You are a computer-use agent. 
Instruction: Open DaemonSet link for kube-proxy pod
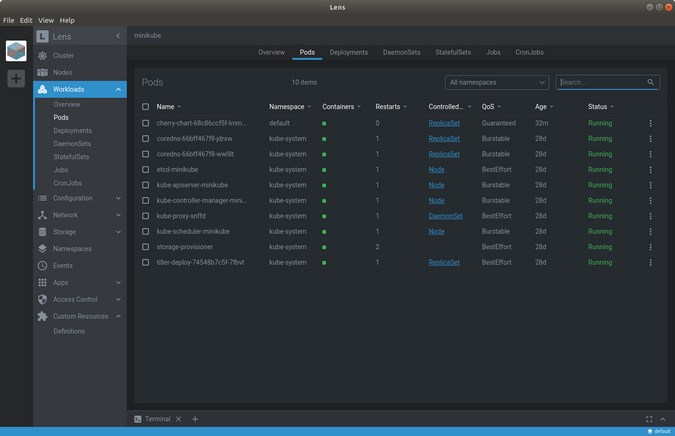pyautogui.click(x=445, y=216)
